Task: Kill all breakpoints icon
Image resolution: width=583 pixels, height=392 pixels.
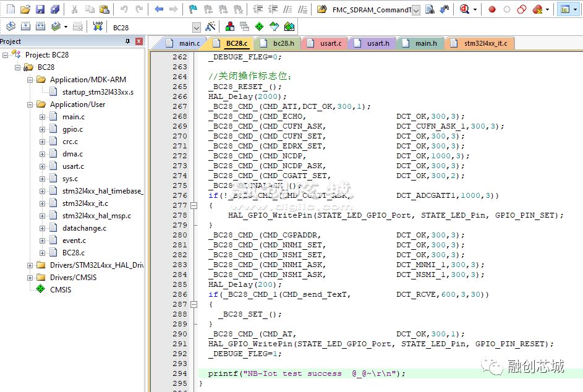Action: click(537, 9)
